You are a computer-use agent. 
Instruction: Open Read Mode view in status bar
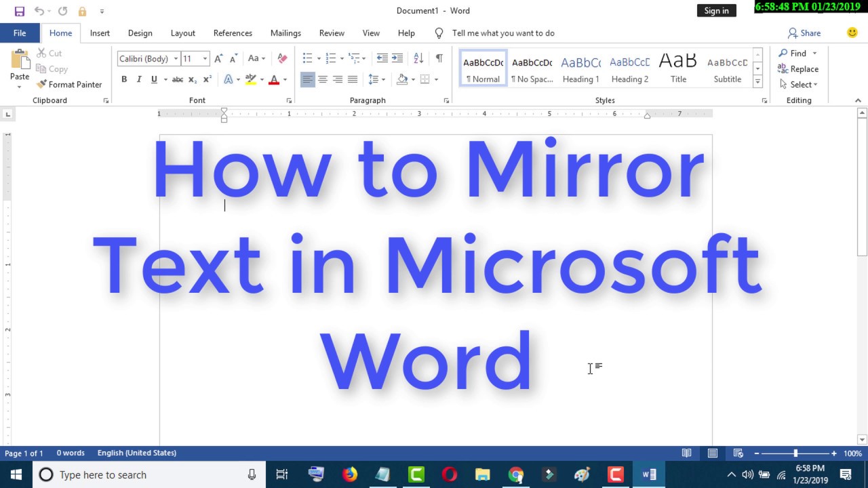(x=686, y=453)
